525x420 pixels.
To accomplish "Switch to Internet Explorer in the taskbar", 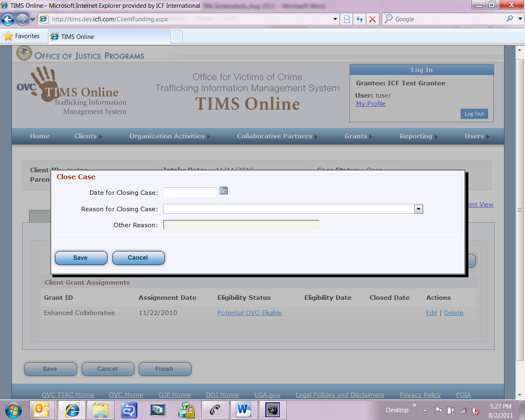I will coord(72,410).
